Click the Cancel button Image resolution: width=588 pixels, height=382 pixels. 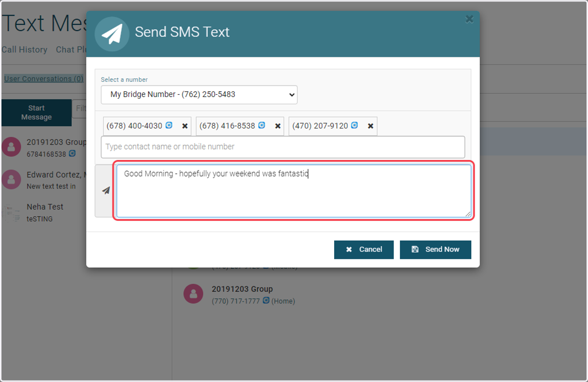point(364,250)
